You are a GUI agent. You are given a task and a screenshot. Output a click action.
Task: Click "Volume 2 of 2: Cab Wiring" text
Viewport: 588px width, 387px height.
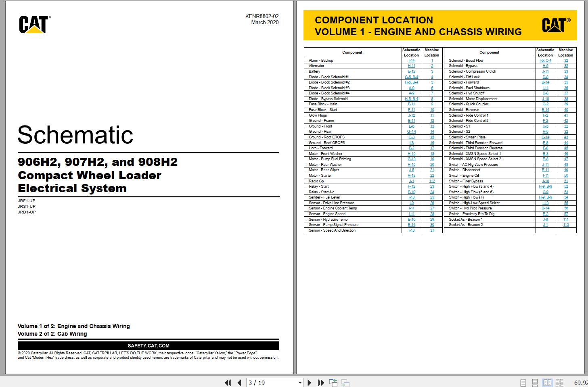point(52,334)
